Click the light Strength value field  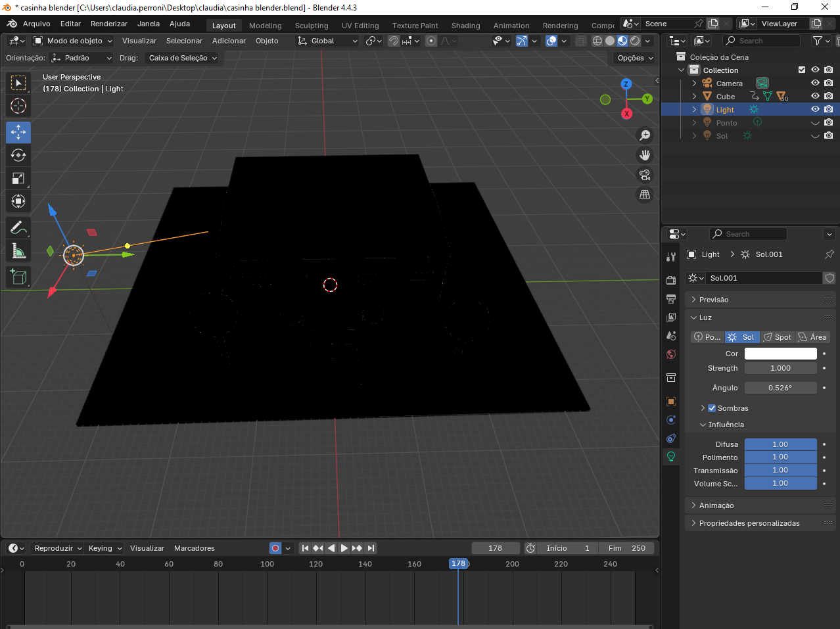click(781, 368)
